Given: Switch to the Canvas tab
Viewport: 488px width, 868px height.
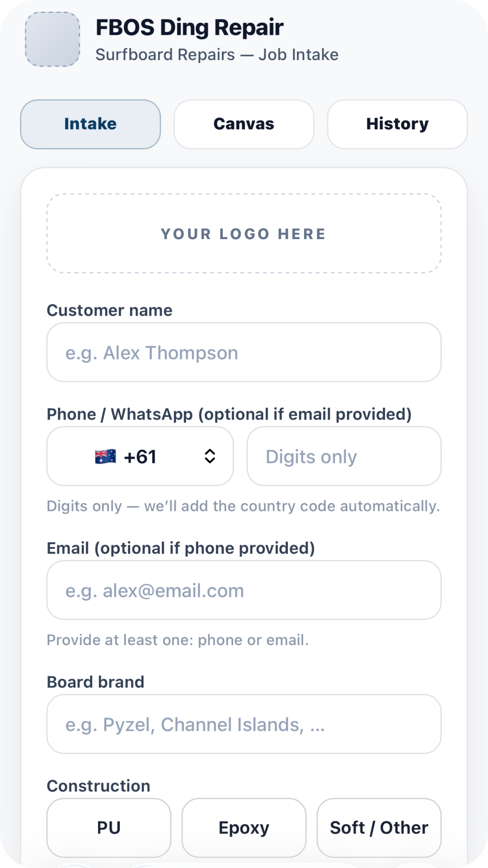Looking at the screenshot, I should 244,124.
